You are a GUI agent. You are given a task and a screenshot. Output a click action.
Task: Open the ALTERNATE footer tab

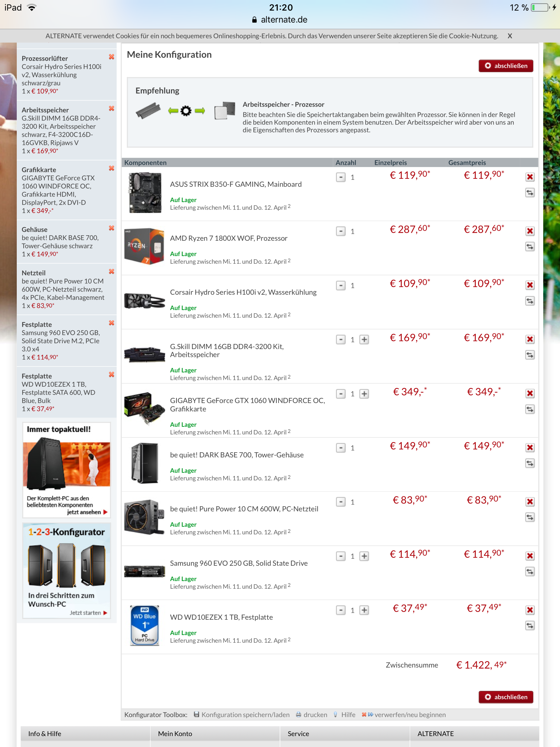click(x=475, y=734)
